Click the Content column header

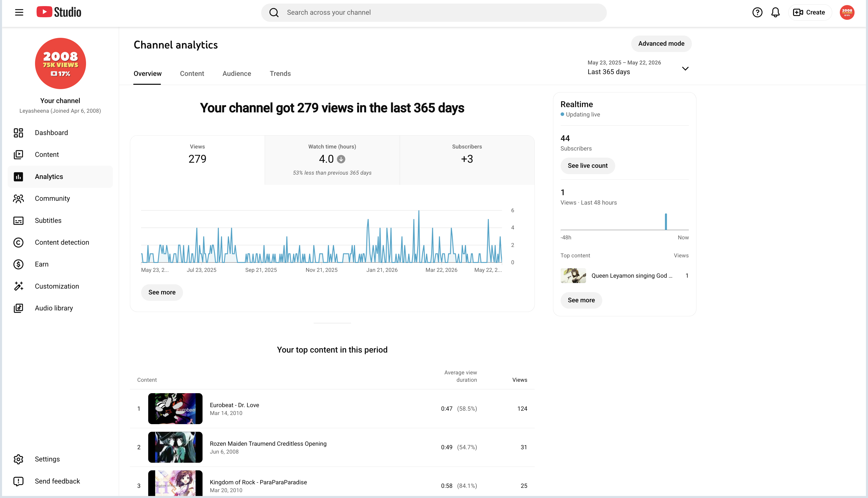147,380
